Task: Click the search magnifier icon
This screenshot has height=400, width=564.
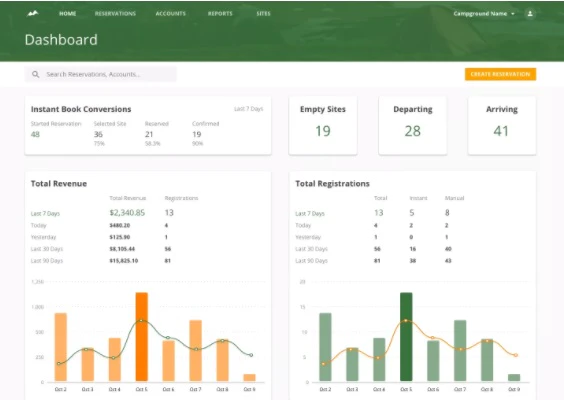Action: coord(36,74)
